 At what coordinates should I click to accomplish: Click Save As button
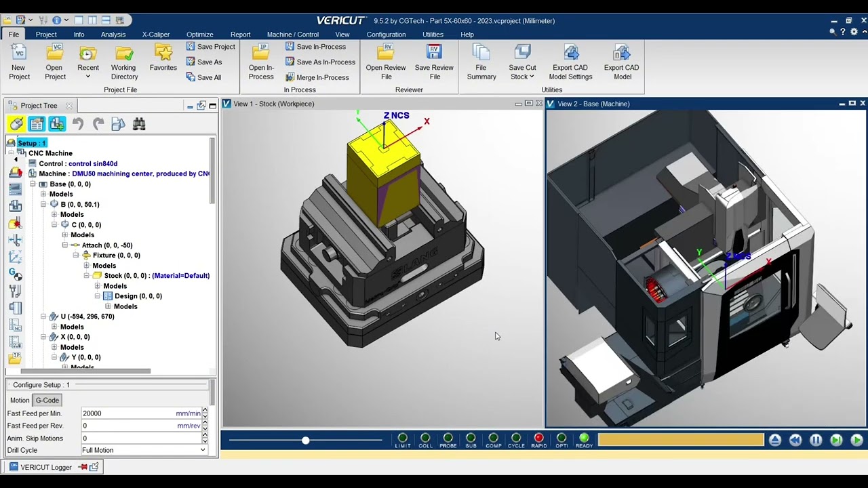[203, 62]
